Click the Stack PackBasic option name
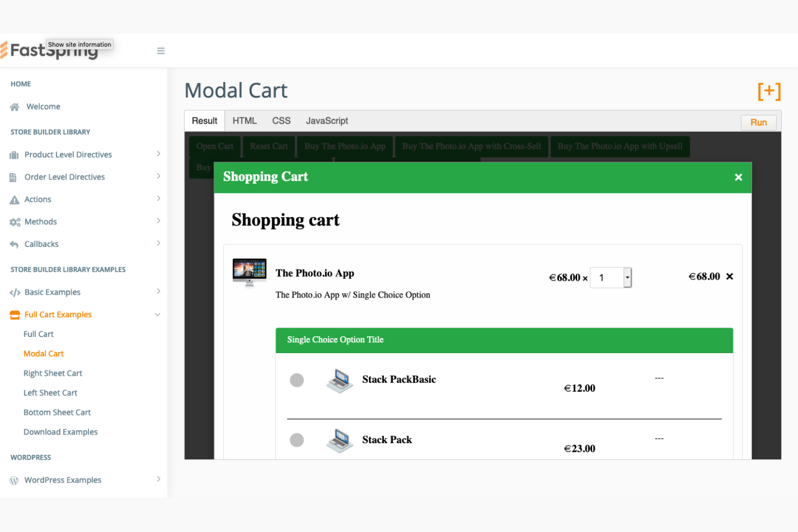The image size is (798, 532). 399,379
